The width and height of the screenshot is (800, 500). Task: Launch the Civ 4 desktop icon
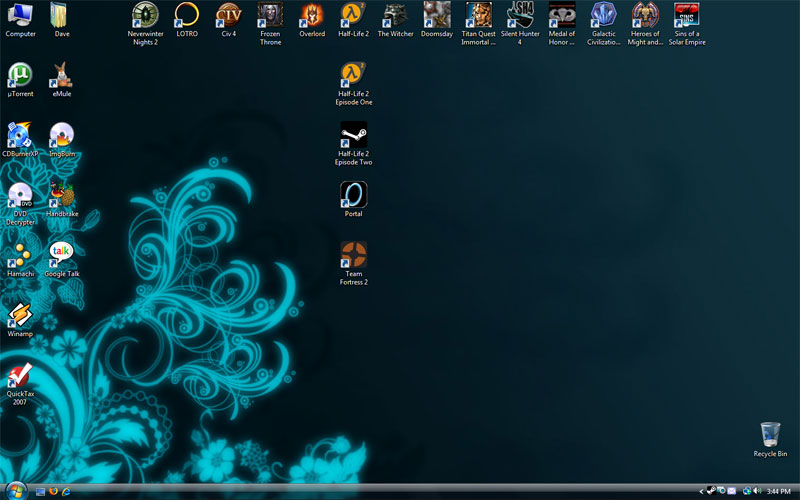click(229, 15)
